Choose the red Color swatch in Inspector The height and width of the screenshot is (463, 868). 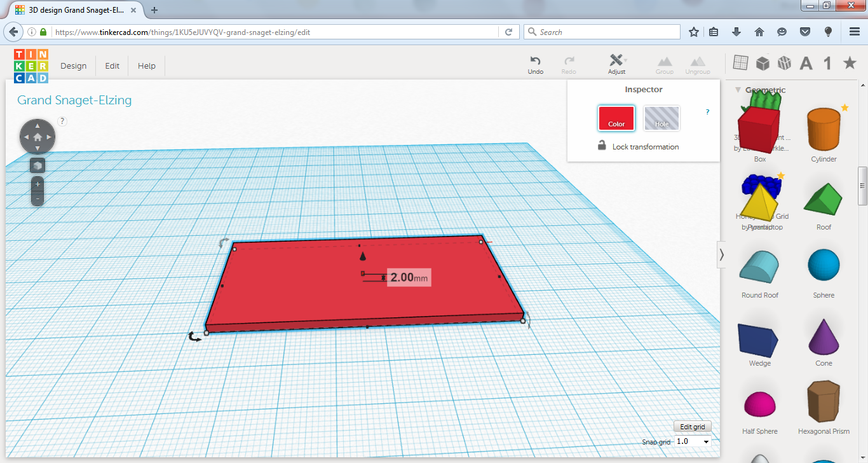point(616,118)
